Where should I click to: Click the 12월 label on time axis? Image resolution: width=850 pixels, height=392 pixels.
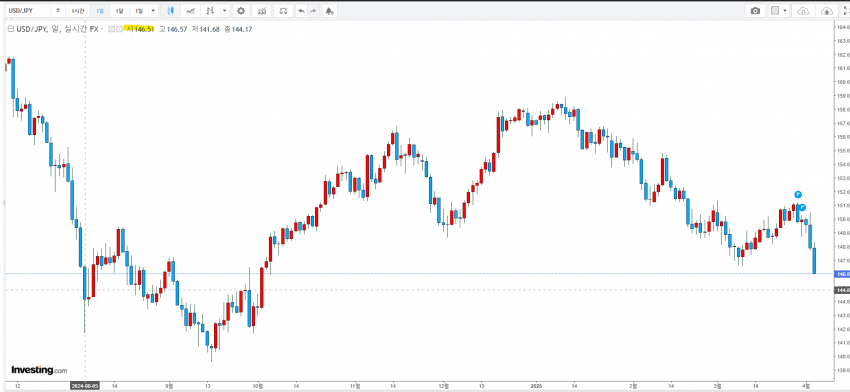coord(444,387)
